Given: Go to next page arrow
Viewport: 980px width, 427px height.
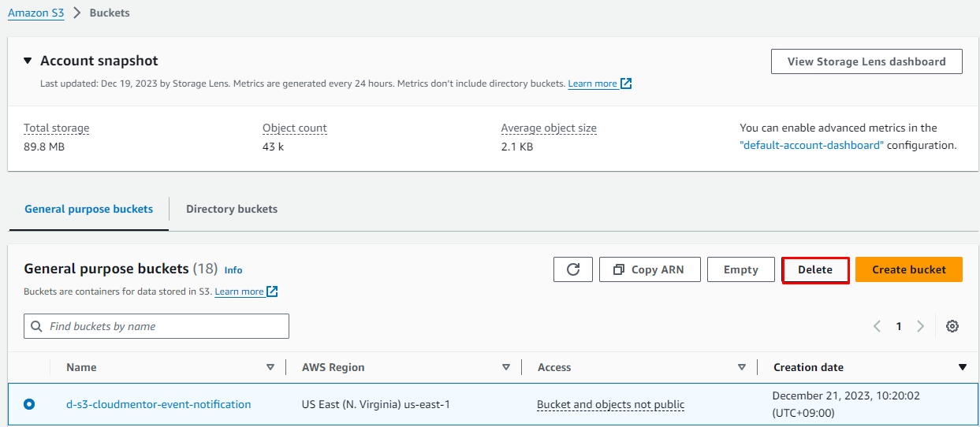Looking at the screenshot, I should tap(920, 326).
